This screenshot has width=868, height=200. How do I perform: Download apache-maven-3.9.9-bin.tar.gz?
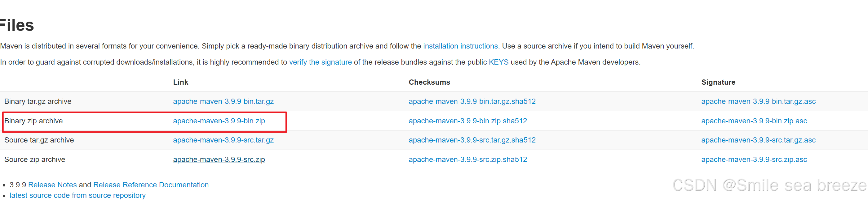point(223,101)
